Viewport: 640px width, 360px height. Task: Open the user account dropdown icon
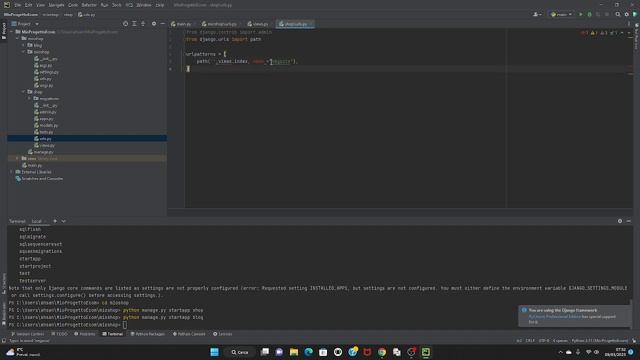click(x=537, y=14)
